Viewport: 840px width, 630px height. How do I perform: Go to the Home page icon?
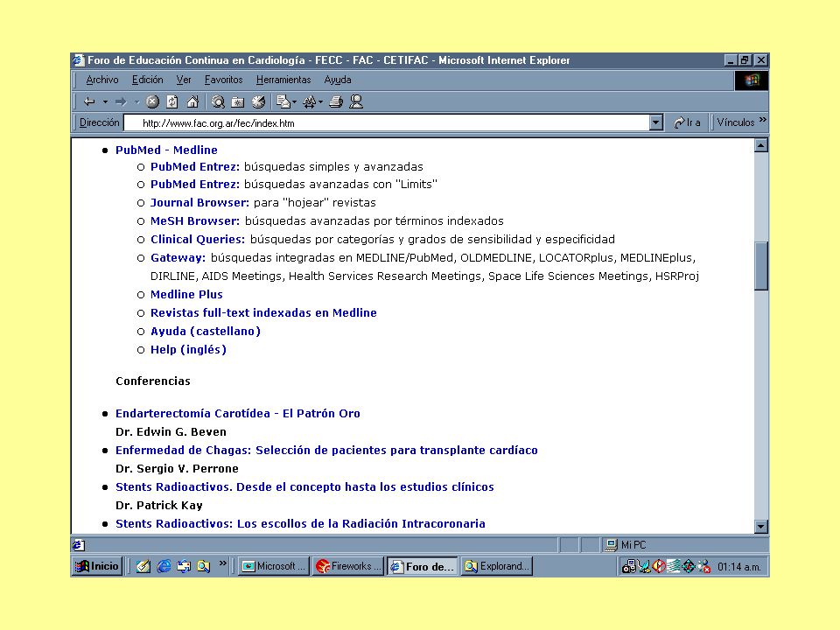192,101
